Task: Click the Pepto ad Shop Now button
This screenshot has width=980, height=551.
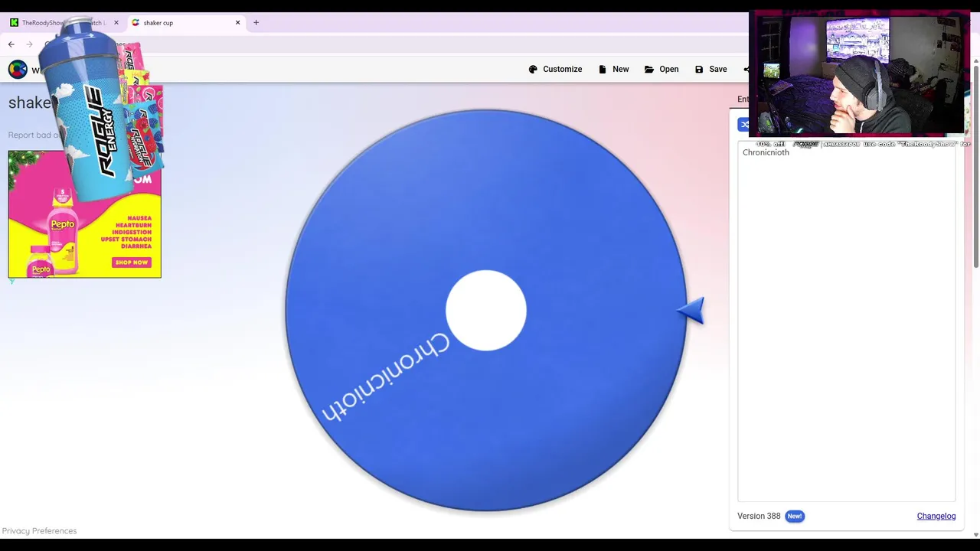Action: point(132,262)
